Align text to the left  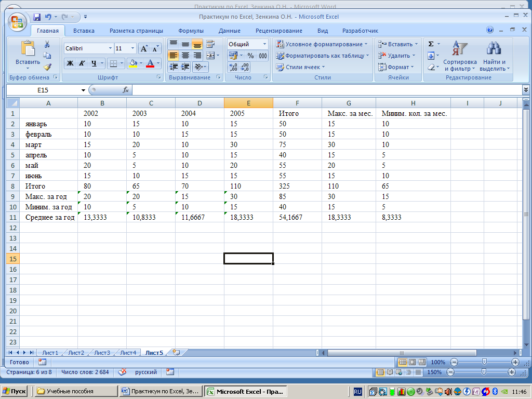pyautogui.click(x=174, y=56)
